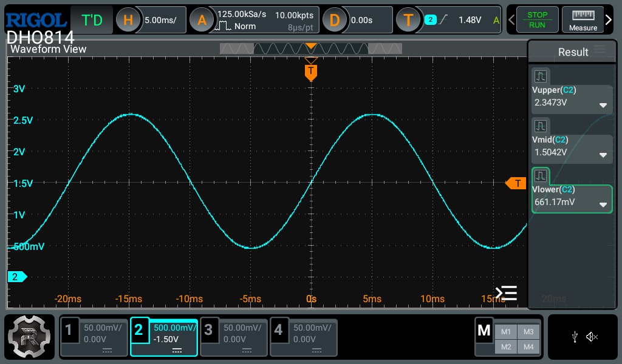Toggle the STOP/RUN acquisition button

pyautogui.click(x=536, y=20)
